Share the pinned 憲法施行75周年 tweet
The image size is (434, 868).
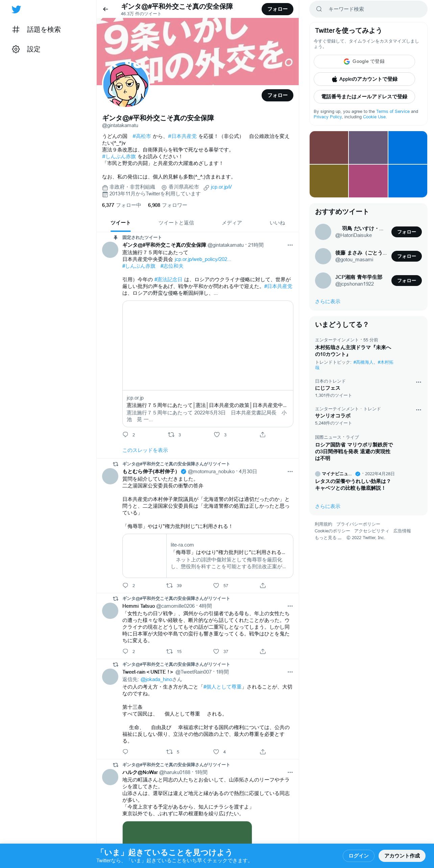pos(263,435)
